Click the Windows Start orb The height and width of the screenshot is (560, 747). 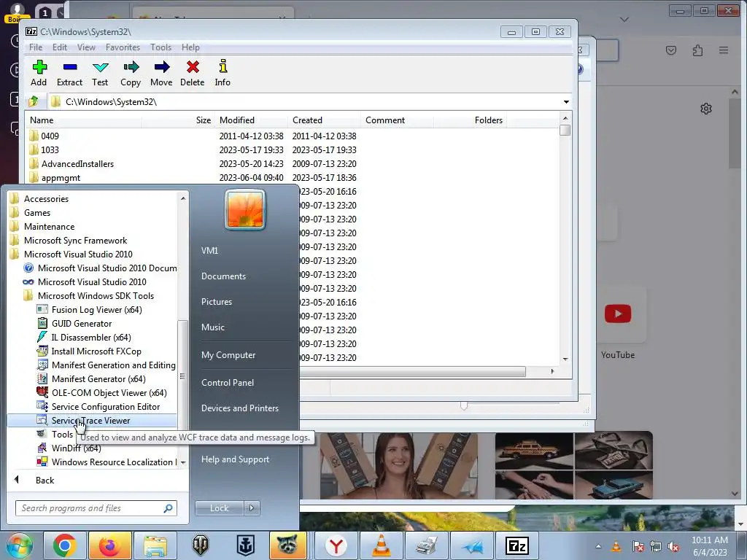click(x=20, y=545)
